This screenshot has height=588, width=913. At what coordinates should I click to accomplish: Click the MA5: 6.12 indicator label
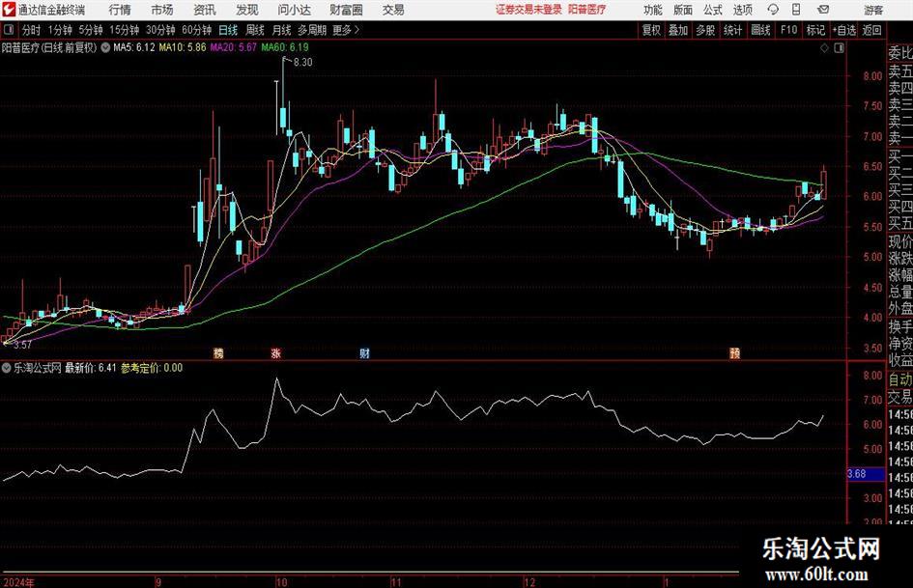[134, 47]
